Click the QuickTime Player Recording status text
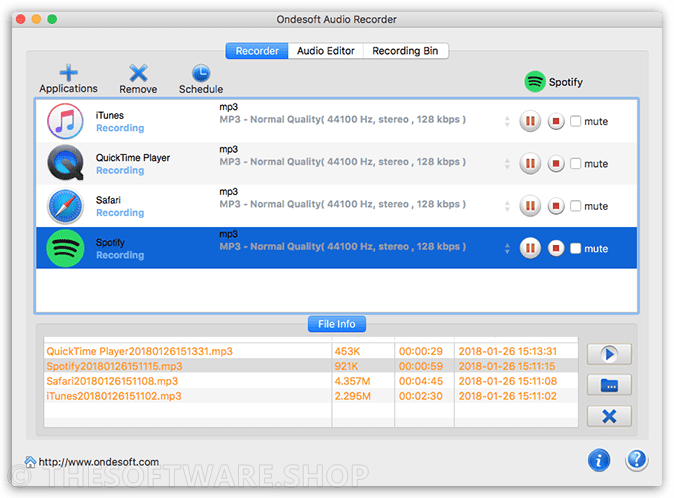The width and height of the screenshot is (674, 498). pos(120,171)
